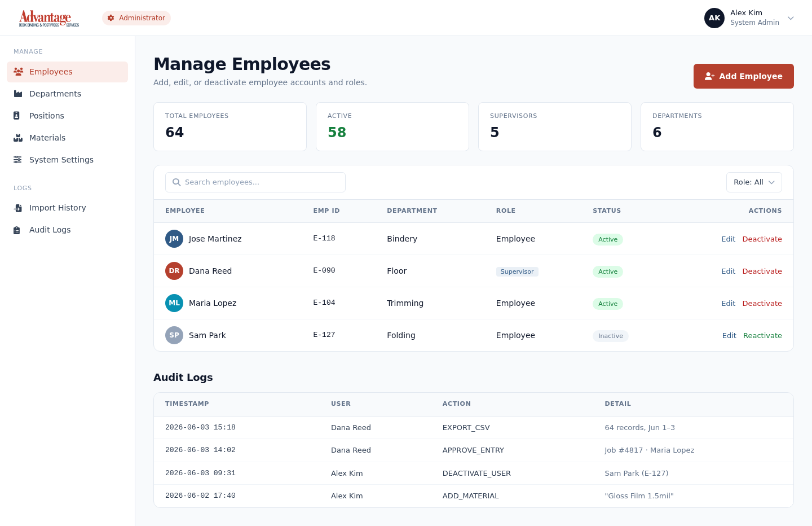Deactivate Jose Martinez

(762, 239)
